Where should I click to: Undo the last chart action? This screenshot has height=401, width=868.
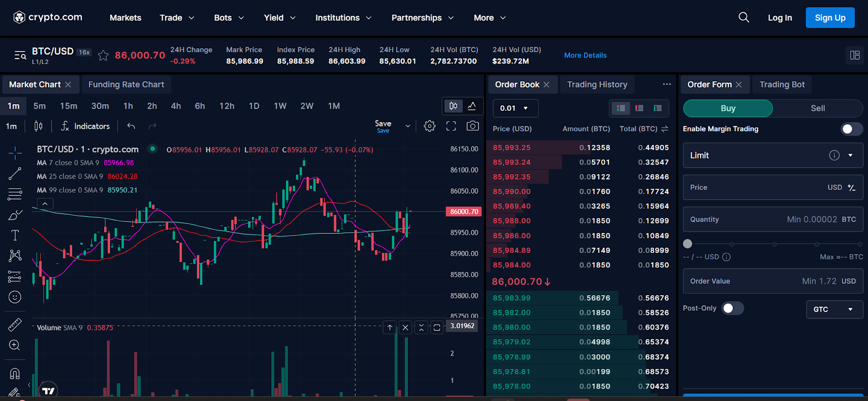[131, 126]
